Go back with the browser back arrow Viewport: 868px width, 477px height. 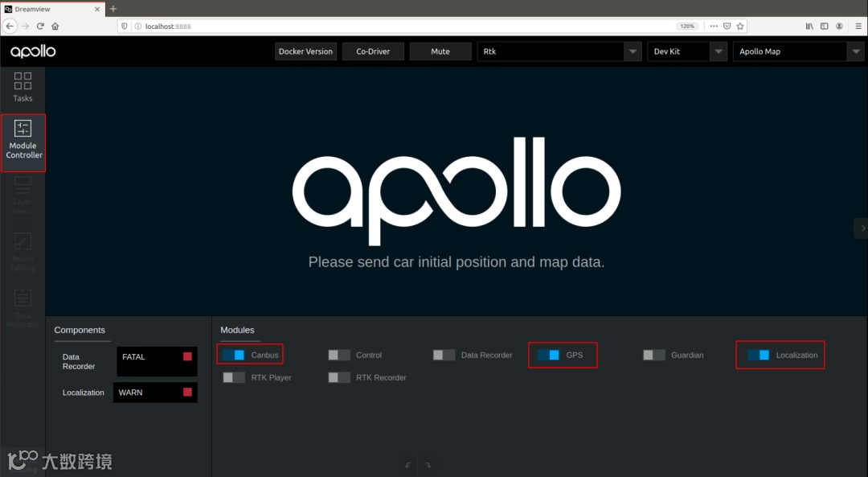pyautogui.click(x=10, y=26)
